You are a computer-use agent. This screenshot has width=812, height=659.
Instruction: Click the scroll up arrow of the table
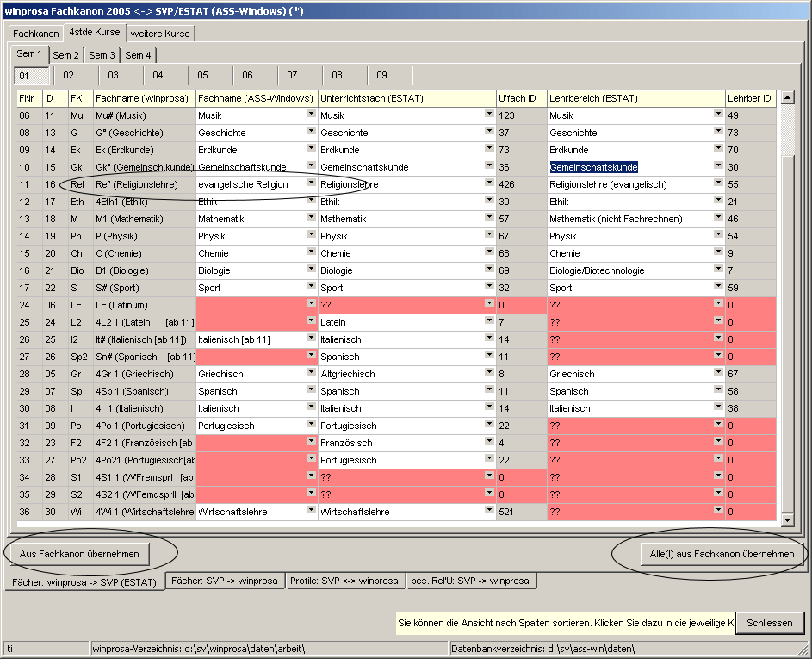tap(787, 98)
